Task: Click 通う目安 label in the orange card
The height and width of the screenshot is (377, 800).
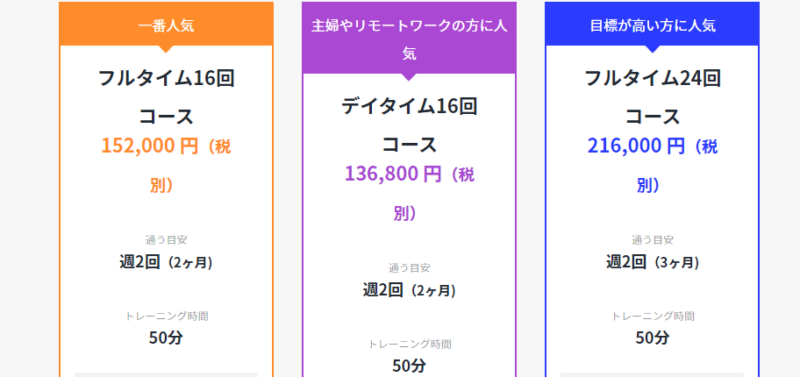Action: 166,240
